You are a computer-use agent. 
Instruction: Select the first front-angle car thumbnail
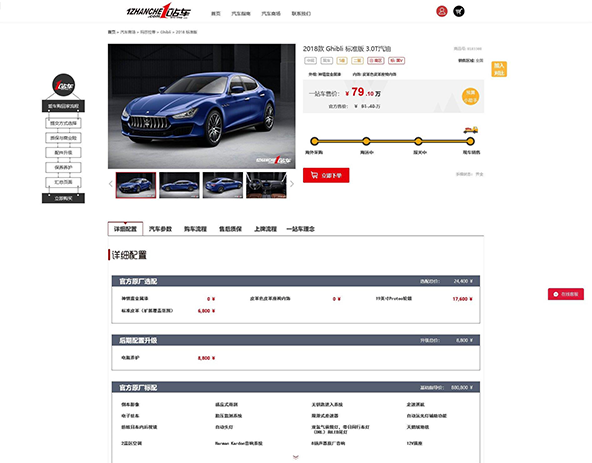coord(136,185)
